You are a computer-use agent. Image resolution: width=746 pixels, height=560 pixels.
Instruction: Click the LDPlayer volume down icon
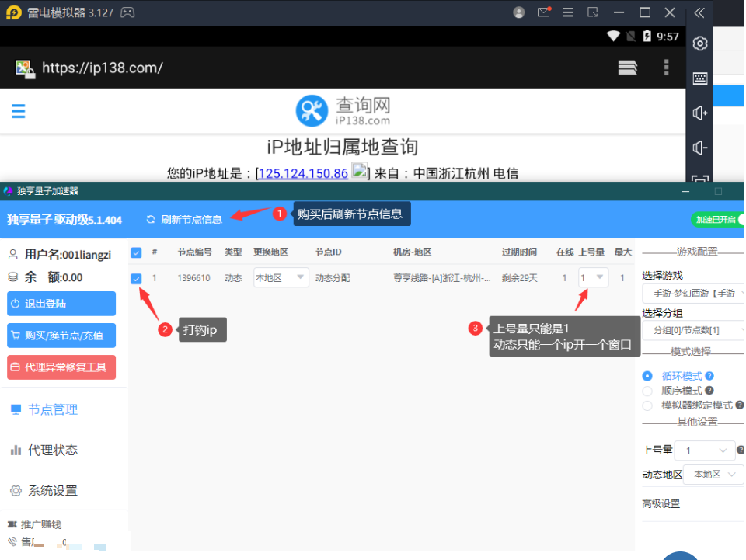point(700,148)
